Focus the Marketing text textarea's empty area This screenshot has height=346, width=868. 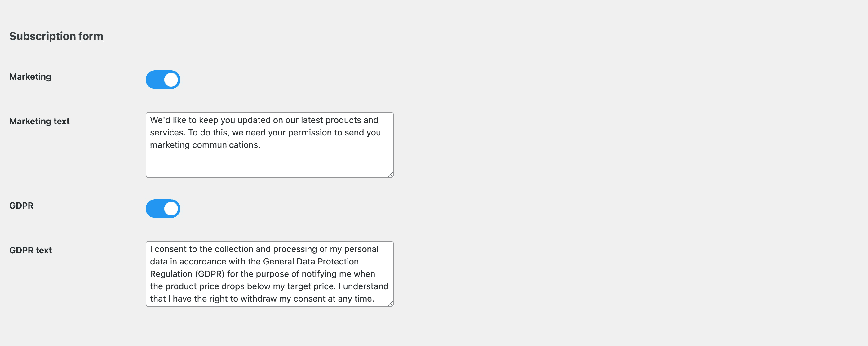pos(270,163)
